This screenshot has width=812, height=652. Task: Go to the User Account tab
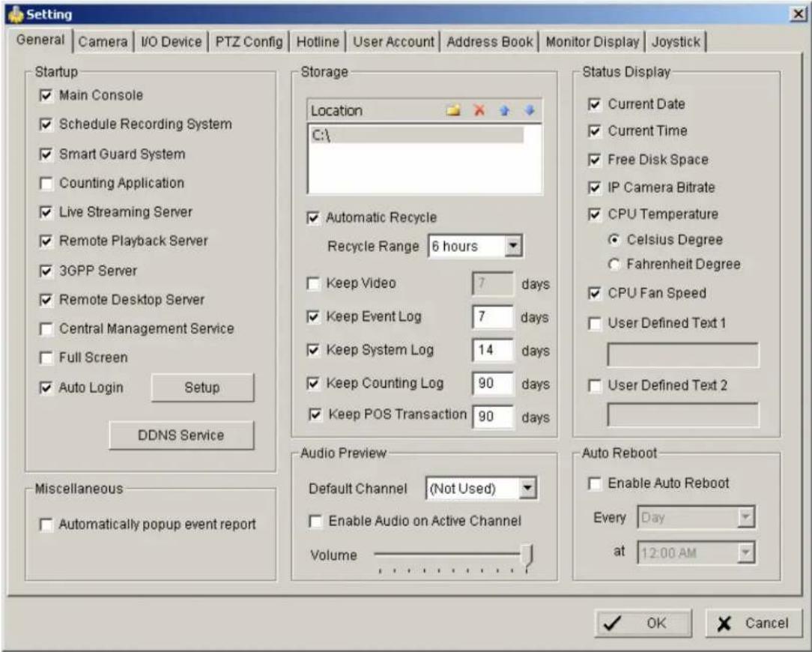pos(393,42)
